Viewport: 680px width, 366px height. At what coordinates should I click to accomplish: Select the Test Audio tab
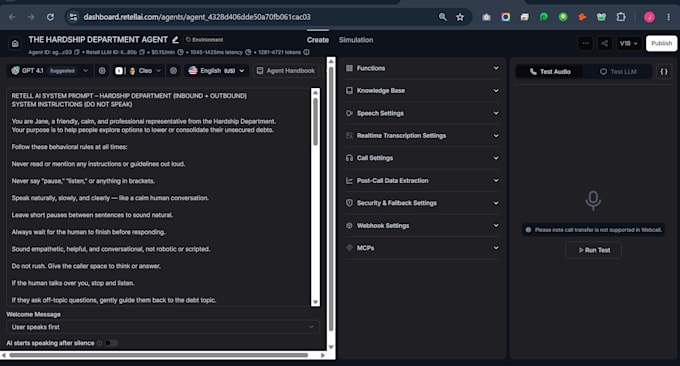point(550,72)
